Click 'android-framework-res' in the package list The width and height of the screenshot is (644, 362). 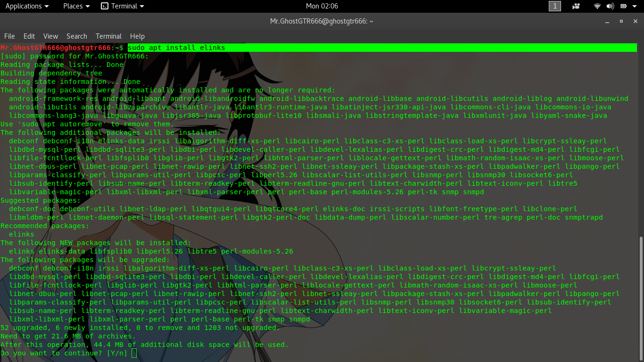(x=53, y=99)
